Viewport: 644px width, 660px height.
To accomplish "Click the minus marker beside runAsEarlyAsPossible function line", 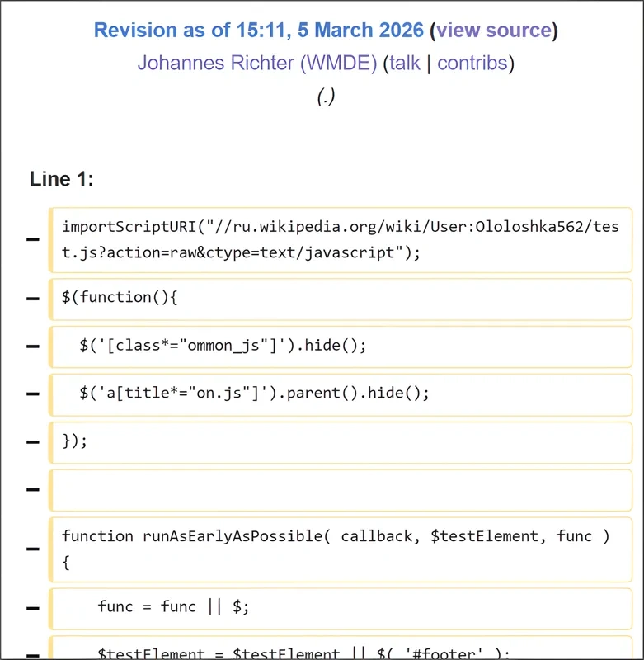I will tap(33, 549).
